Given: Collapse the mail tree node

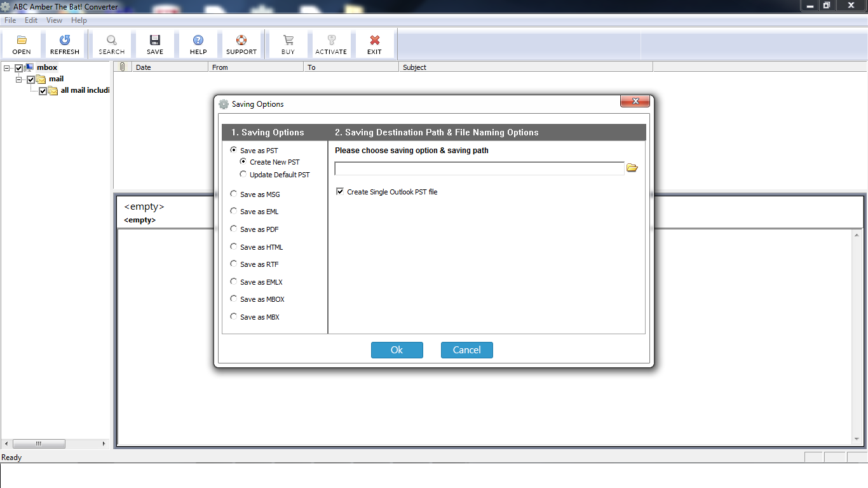Looking at the screenshot, I should [19, 79].
